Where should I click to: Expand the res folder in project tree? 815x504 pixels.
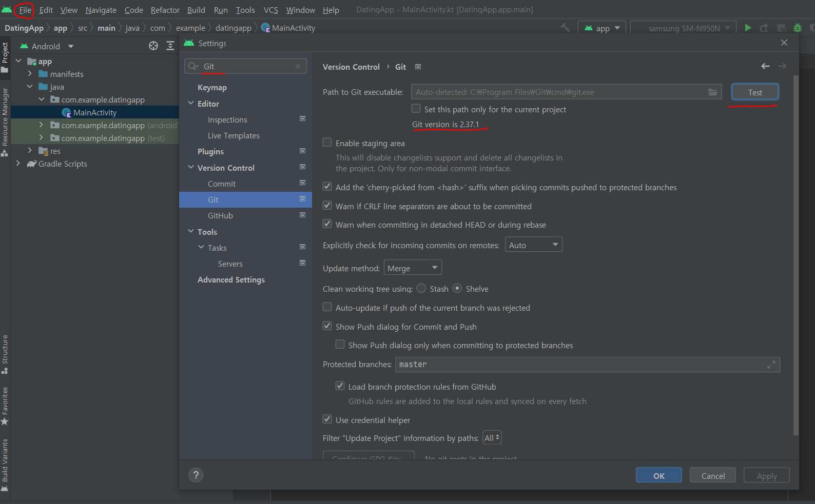click(x=30, y=151)
